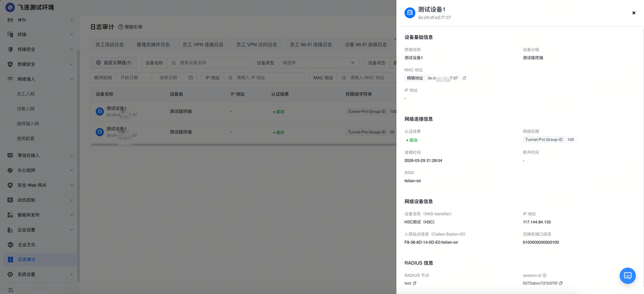This screenshot has width=644, height=294.
Task: Open 数据安全 icon in sidebar
Action: click(10, 64)
